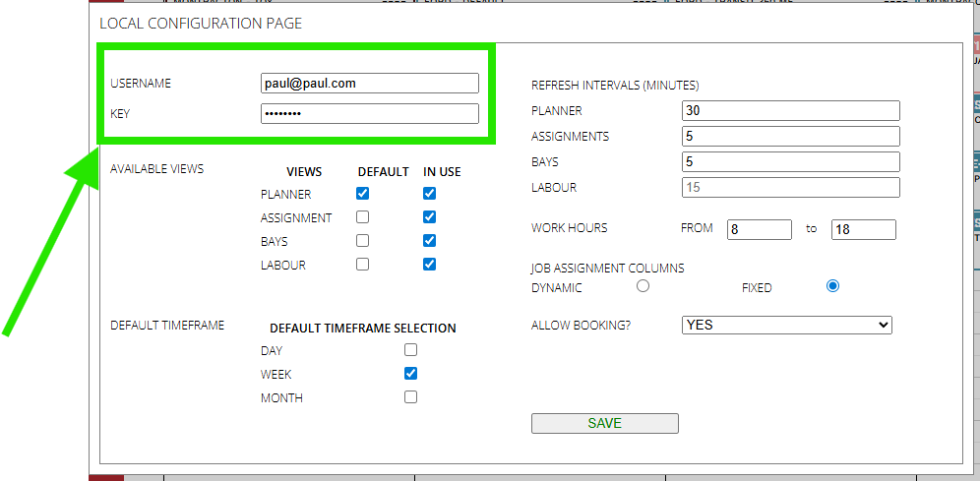This screenshot has width=980, height=481.
Task: Uncheck PLANNER in use checkbox
Action: 429,194
